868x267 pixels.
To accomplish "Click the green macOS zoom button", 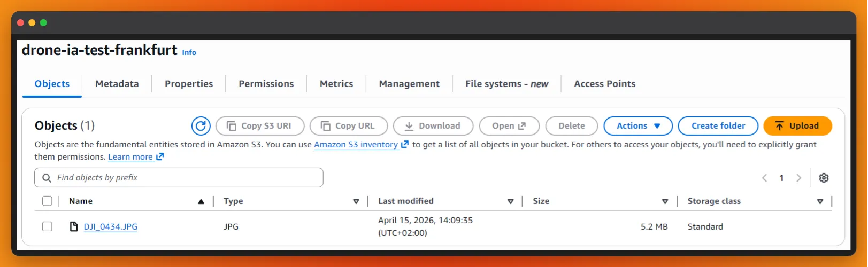I will [x=43, y=22].
